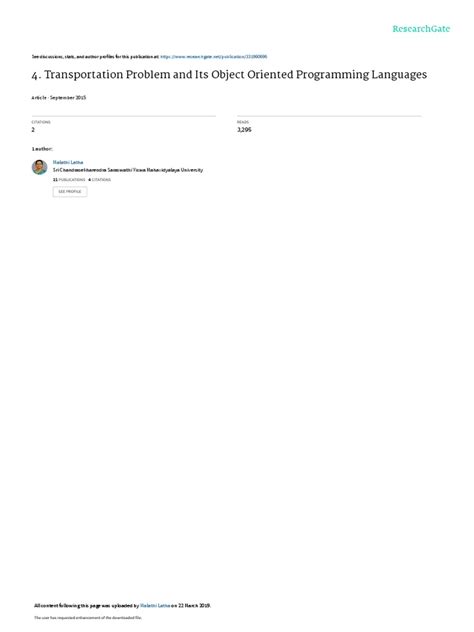Click Object Oriented Programming Languages in title
Image resolution: width=474 pixels, height=632 pixels.
coord(319,75)
